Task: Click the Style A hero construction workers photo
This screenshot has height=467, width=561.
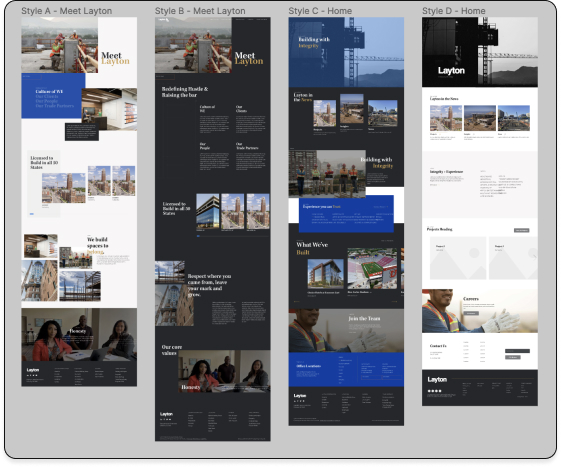Action: point(59,45)
